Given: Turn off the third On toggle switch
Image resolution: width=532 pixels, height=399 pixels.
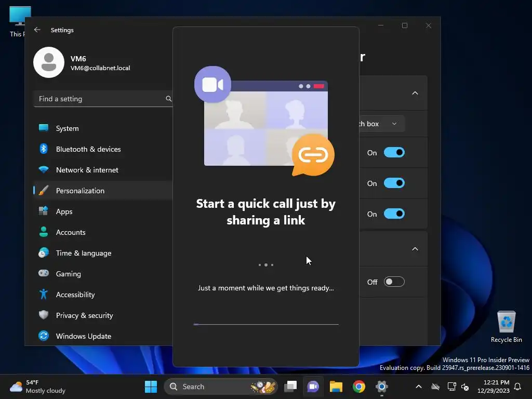Looking at the screenshot, I should [x=394, y=214].
